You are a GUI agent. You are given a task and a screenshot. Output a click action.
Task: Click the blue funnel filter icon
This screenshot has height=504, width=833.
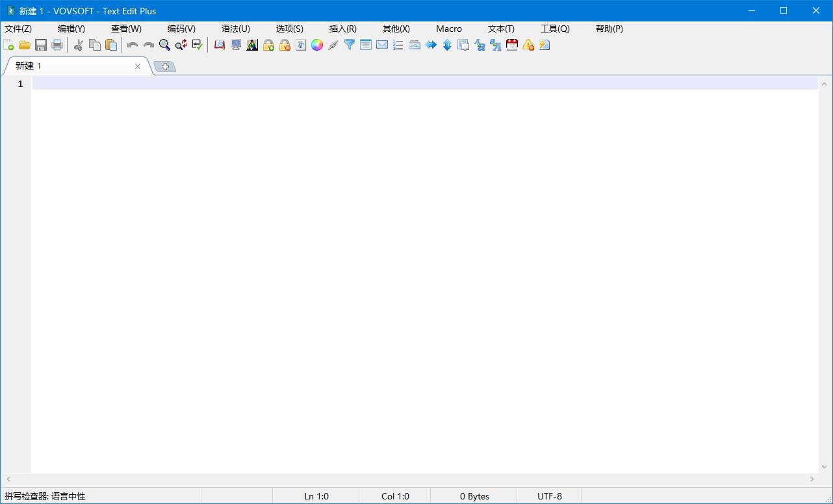tap(350, 45)
